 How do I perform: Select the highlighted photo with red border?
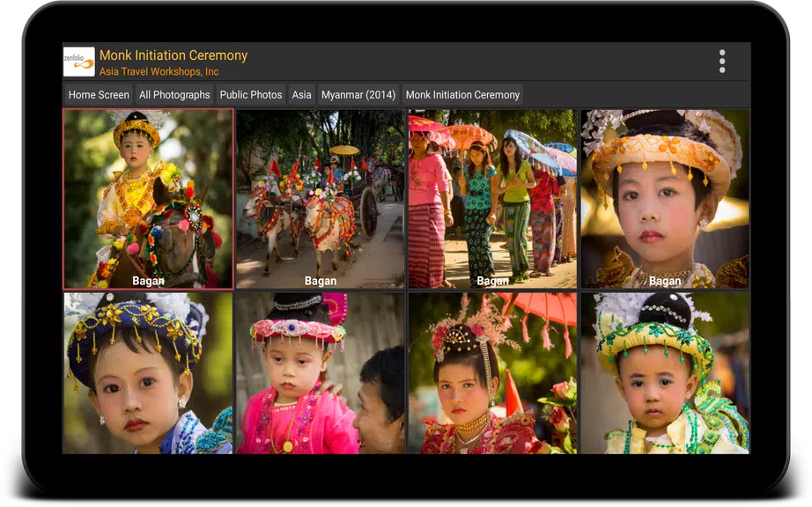click(148, 197)
